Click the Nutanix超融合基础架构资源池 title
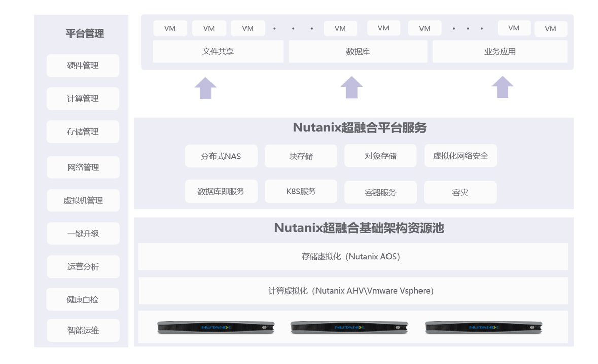The width and height of the screenshot is (598, 364). (x=359, y=228)
